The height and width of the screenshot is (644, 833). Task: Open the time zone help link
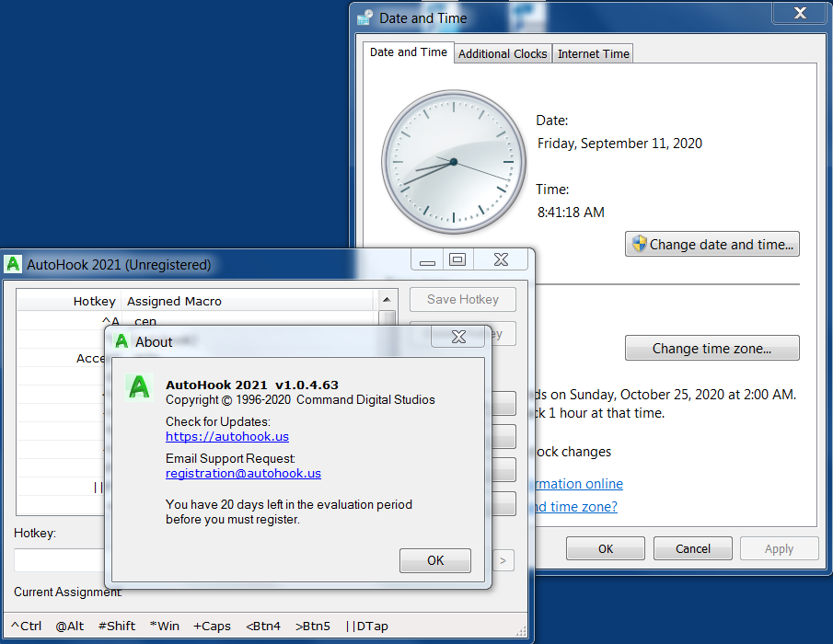point(575,507)
